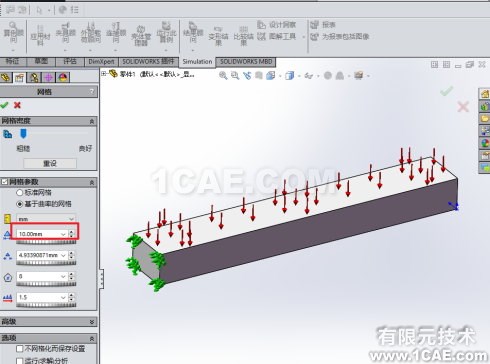Open Hide/Show Items glasses dropdown
490x364 pixels.
pos(308,76)
